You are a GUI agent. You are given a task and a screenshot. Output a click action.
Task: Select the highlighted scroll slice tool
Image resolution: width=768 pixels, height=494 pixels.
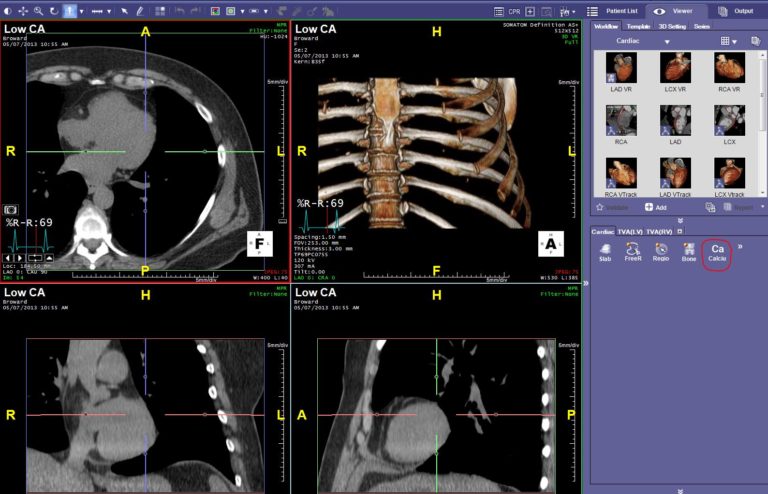70,11
